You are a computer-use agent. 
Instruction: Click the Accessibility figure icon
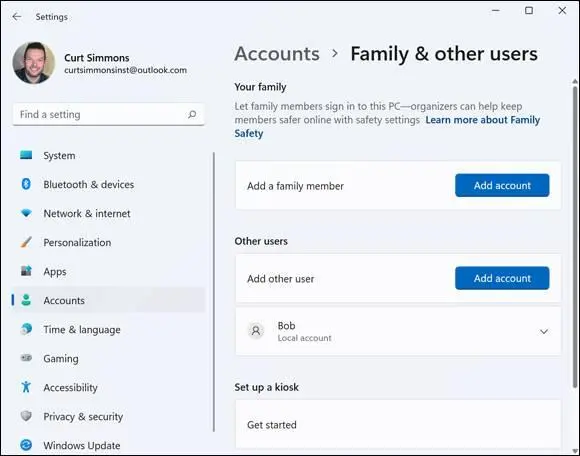click(x=26, y=387)
